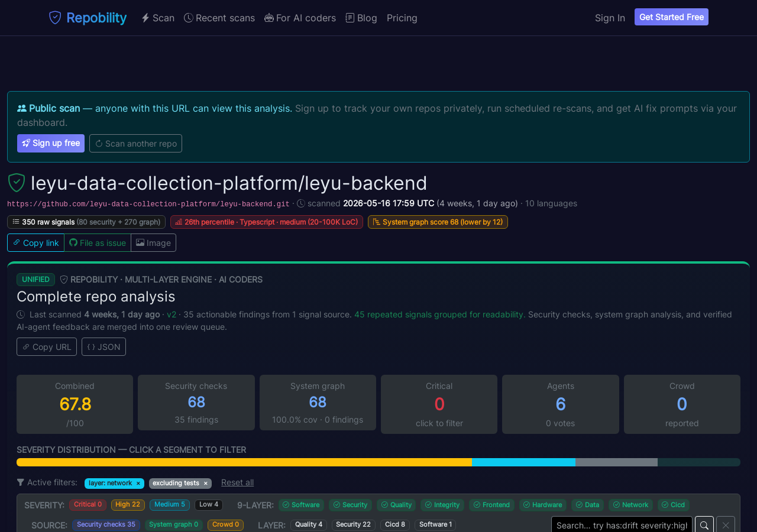Click the Scan another repo button
Screen dimensions: 757x532
click(135, 143)
